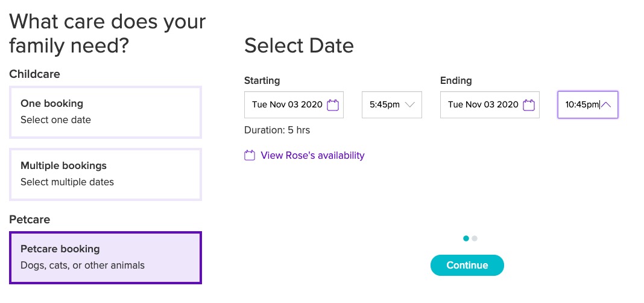Click the Select Date heading
The width and height of the screenshot is (644, 303).
point(299,46)
